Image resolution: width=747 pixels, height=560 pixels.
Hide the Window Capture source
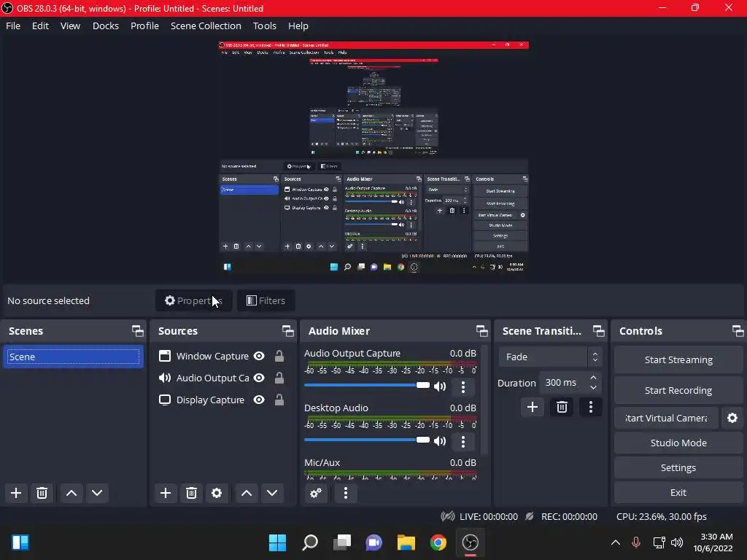pos(259,356)
